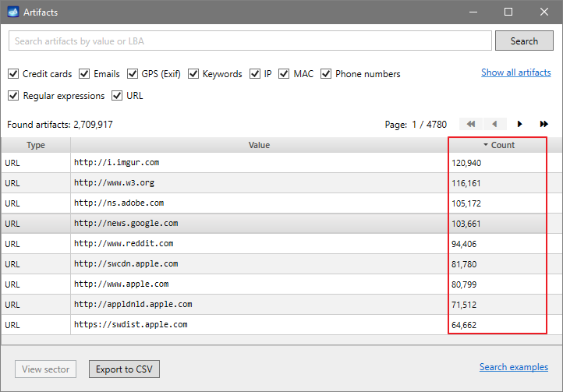Go to the first page of results
Screen dimensions: 563x392
click(x=469, y=124)
